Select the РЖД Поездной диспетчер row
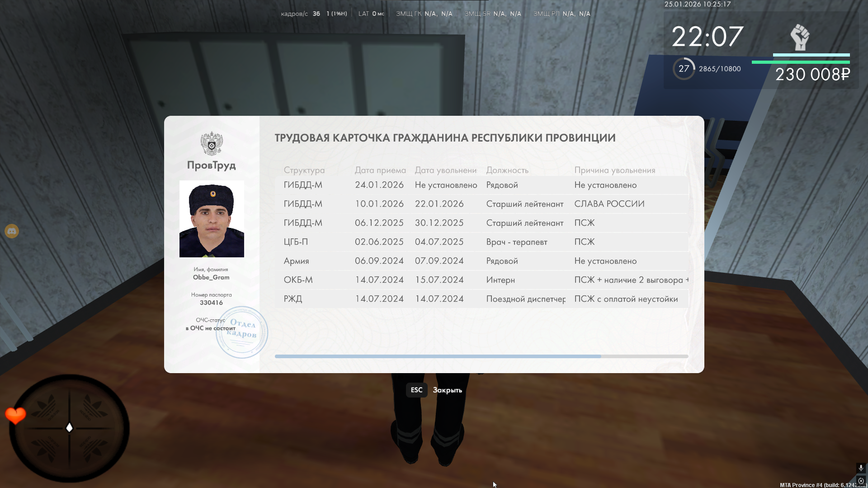Viewport: 868px width, 488px height. click(481, 299)
